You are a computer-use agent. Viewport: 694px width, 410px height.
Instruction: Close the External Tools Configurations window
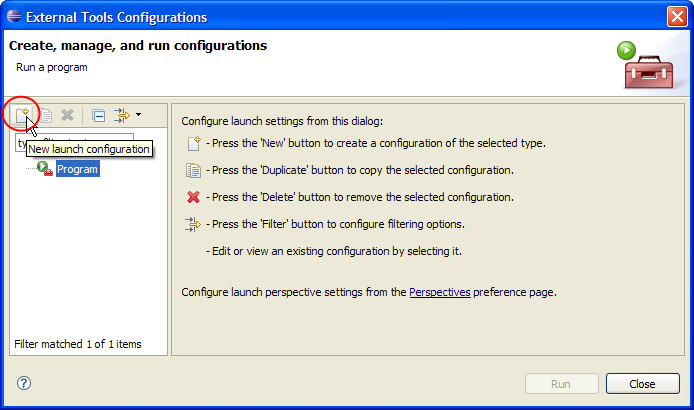[675, 17]
